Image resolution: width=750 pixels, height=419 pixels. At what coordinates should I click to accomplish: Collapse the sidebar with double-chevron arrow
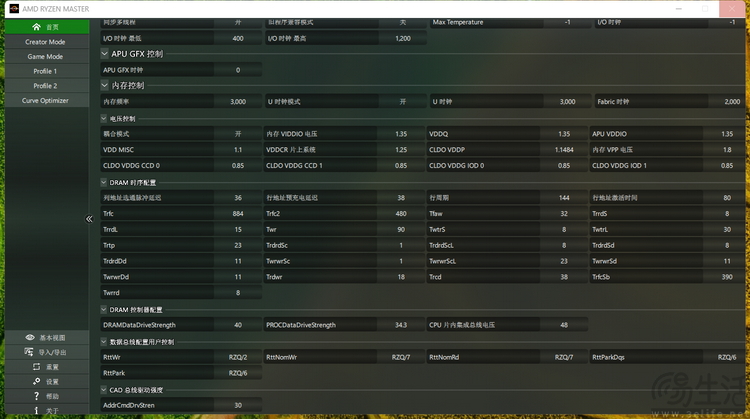pos(89,219)
